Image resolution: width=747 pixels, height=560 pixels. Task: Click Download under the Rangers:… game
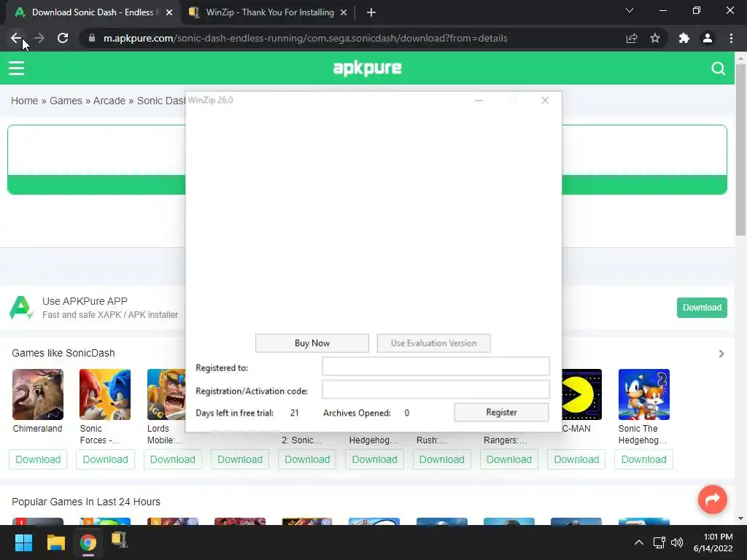508,459
